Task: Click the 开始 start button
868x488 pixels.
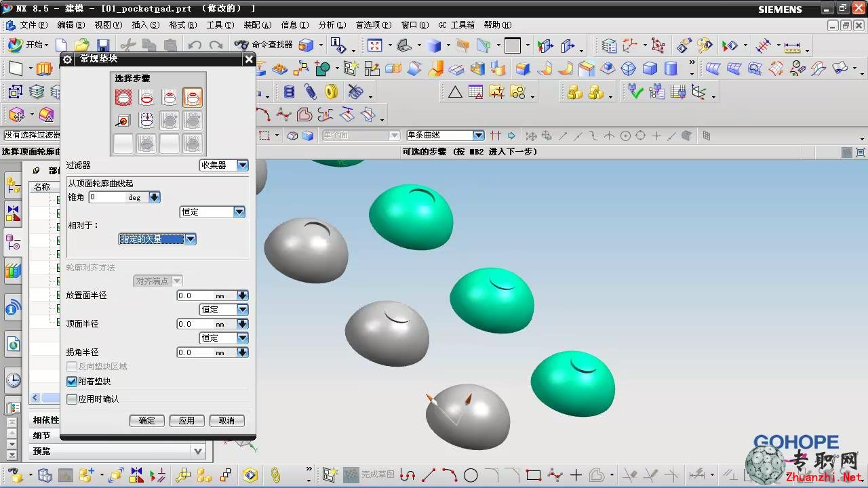Action: coord(28,45)
